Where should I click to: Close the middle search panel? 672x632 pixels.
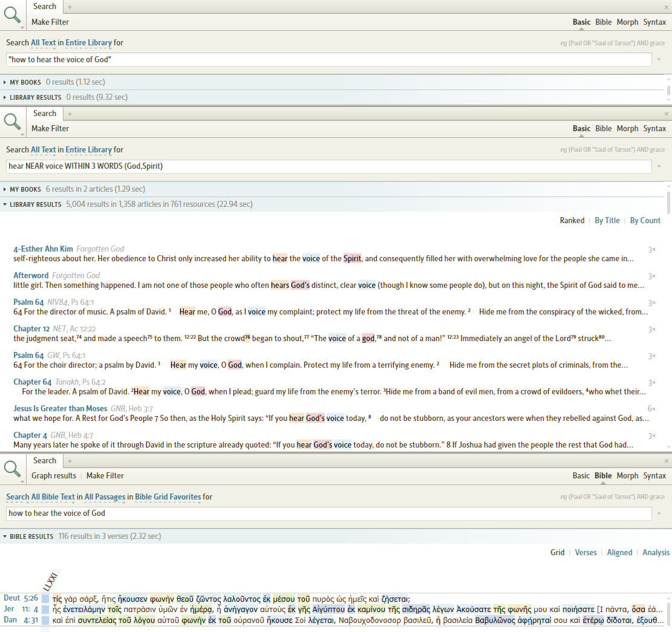(667, 114)
